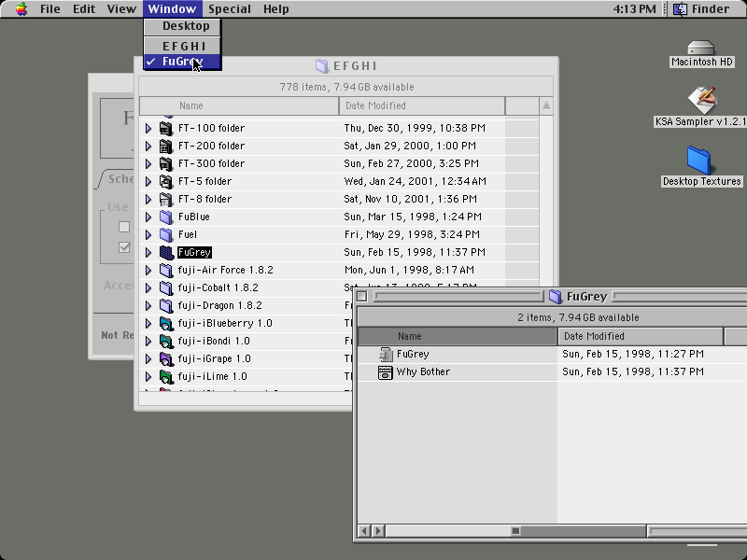Click the 4:13 PM menu bar clock
The image size is (747, 560).
coord(634,8)
